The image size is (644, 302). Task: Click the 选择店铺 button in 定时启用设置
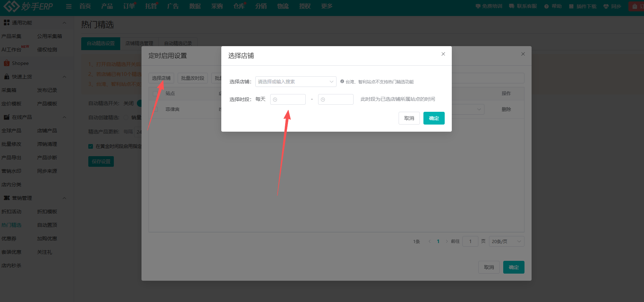(161, 78)
